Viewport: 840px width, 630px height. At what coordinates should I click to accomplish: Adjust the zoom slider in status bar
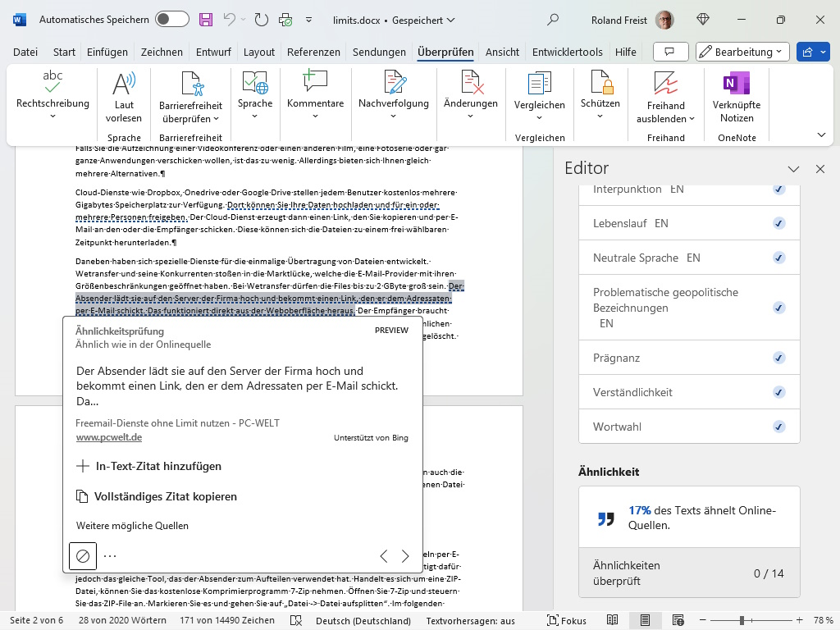pyautogui.click(x=742, y=620)
